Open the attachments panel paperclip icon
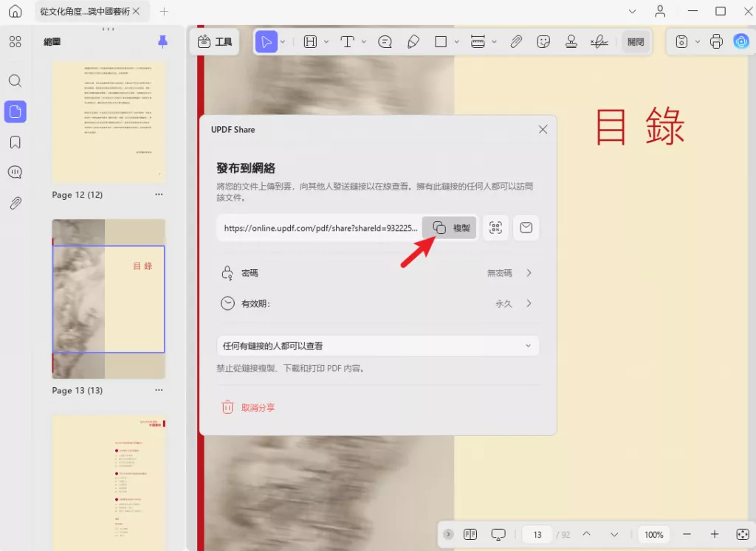This screenshot has height=551, width=756. coord(16,204)
